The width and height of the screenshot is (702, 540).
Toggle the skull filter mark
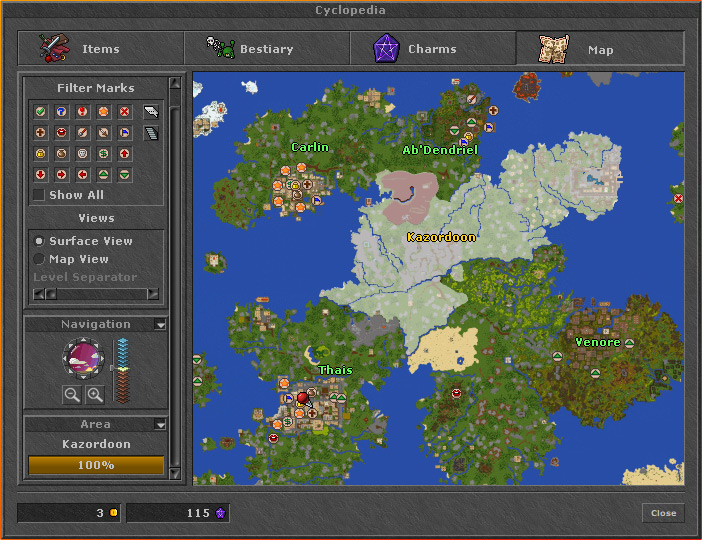83,154
